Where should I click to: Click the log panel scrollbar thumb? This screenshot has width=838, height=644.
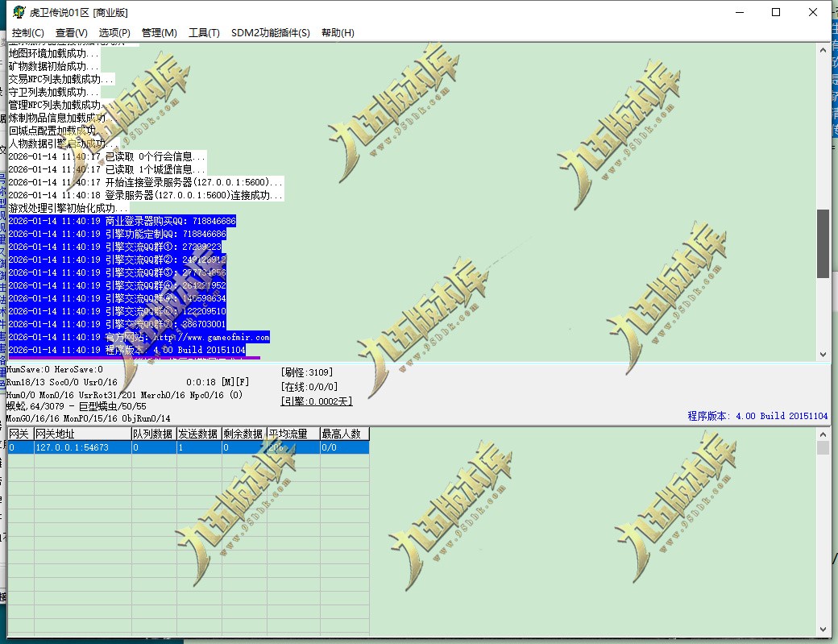(823, 243)
